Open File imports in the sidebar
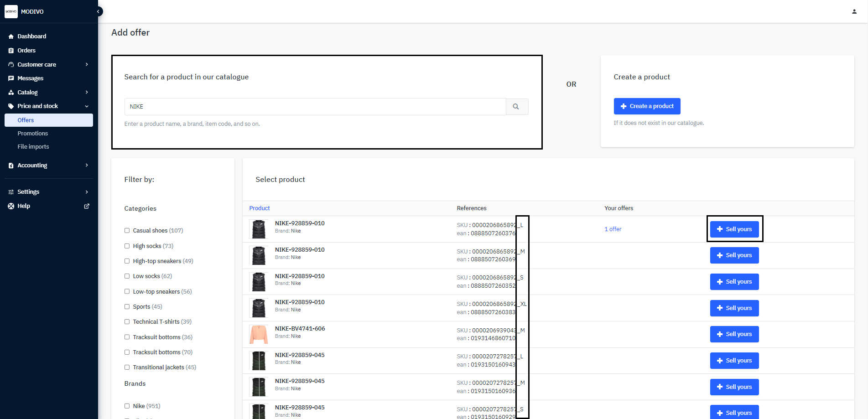The image size is (868, 419). (x=33, y=146)
